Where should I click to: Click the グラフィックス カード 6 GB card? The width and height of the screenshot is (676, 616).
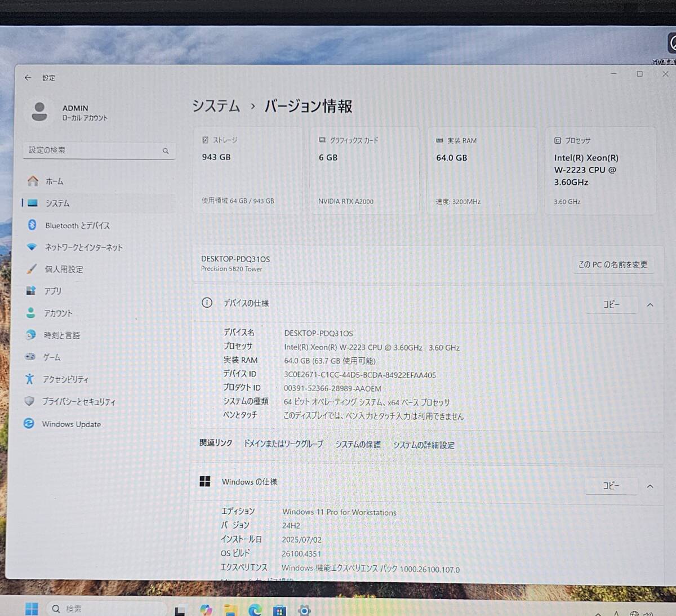tap(364, 171)
